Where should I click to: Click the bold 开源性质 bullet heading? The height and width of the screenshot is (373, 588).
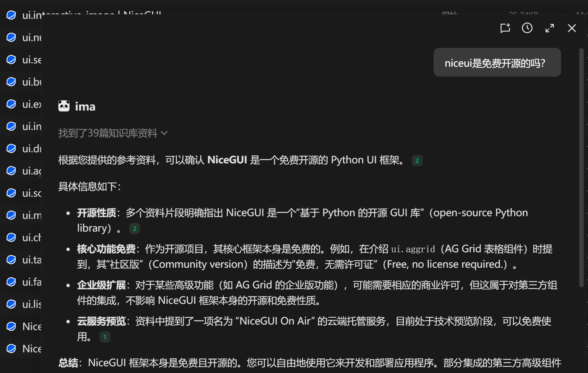pyautogui.click(x=97, y=213)
